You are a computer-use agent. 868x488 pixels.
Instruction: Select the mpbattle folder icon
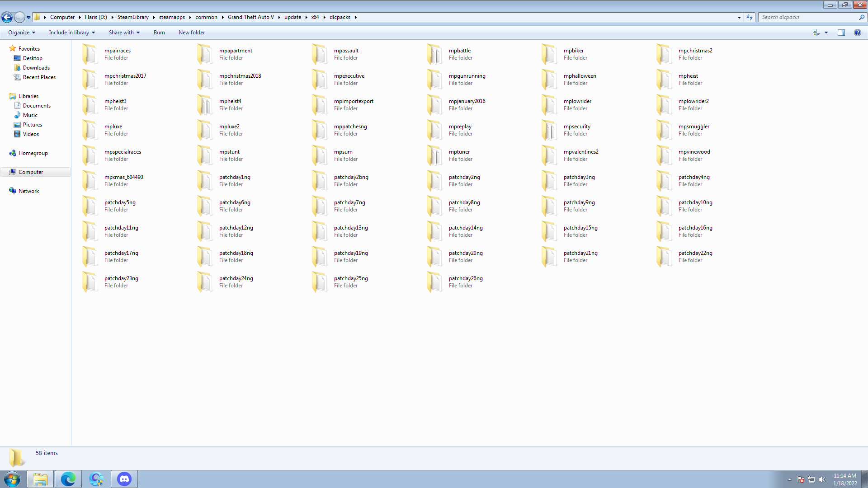pos(434,54)
